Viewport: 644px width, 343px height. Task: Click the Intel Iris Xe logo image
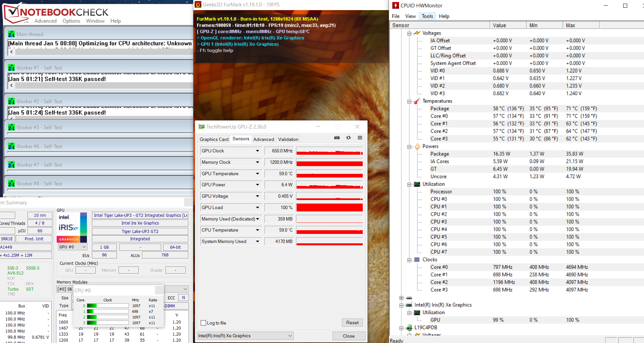click(72, 227)
